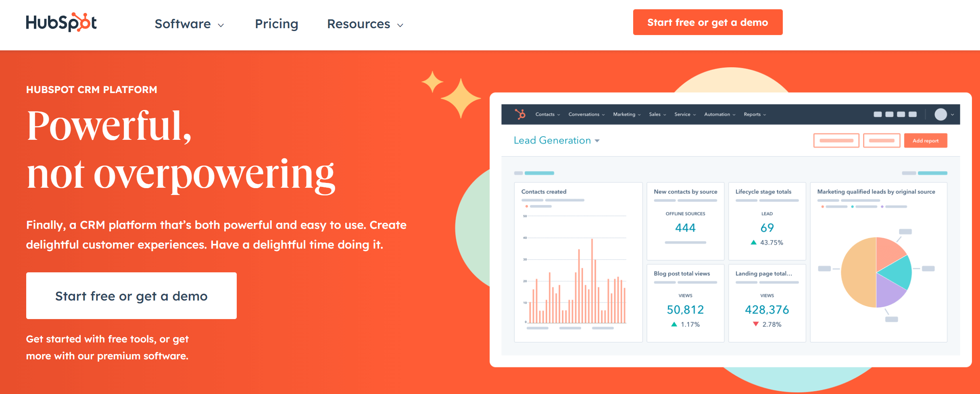Image resolution: width=980 pixels, height=394 pixels.
Task: Click the sprocket icon in dashboard nav
Action: 520,114
